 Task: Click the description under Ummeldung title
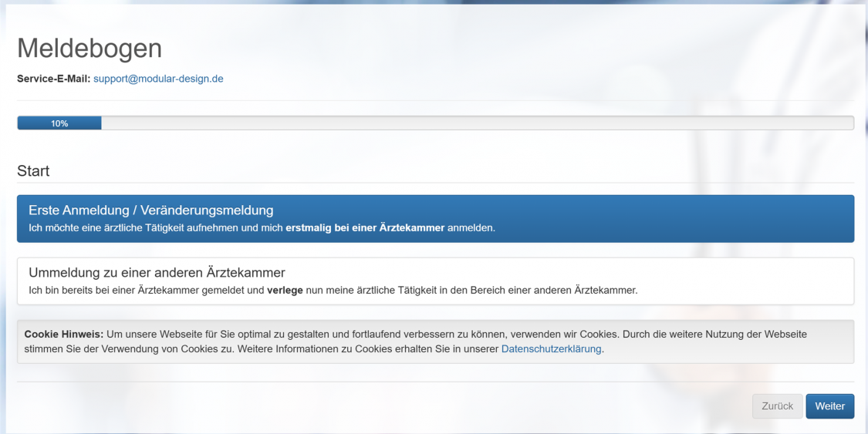pyautogui.click(x=463, y=291)
